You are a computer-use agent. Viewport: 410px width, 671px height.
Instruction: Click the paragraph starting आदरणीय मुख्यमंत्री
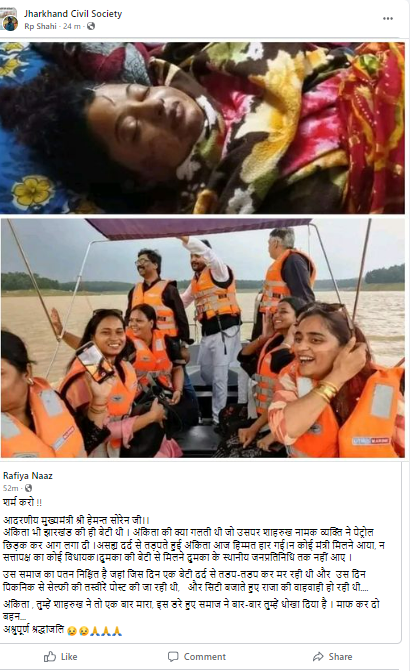point(194,539)
